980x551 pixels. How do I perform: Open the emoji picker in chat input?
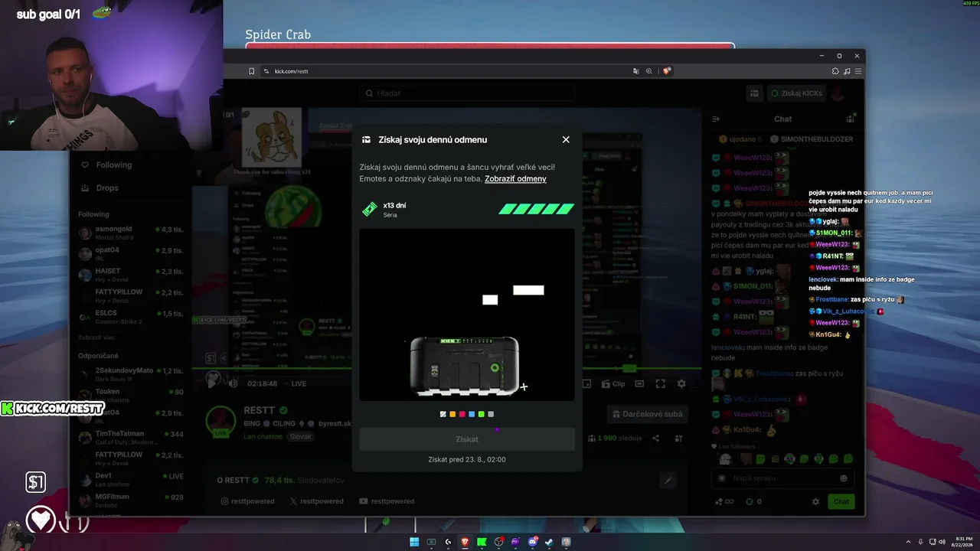pyautogui.click(x=844, y=478)
